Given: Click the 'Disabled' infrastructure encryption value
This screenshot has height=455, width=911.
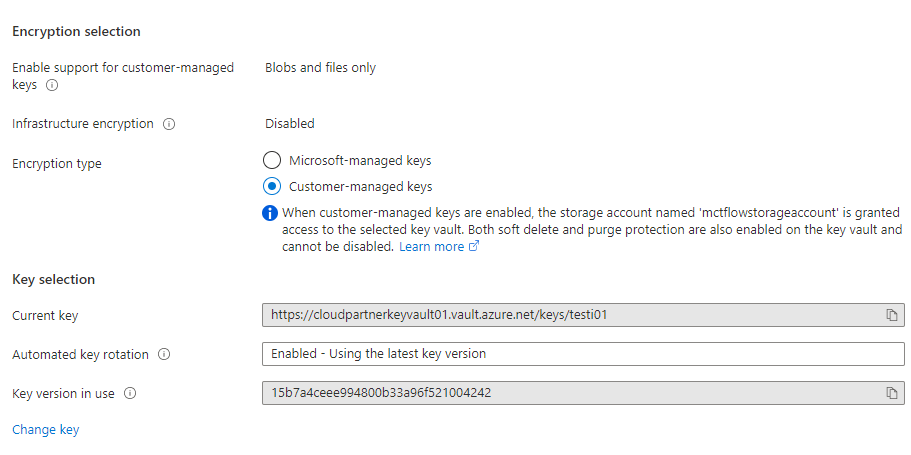Looking at the screenshot, I should (289, 124).
